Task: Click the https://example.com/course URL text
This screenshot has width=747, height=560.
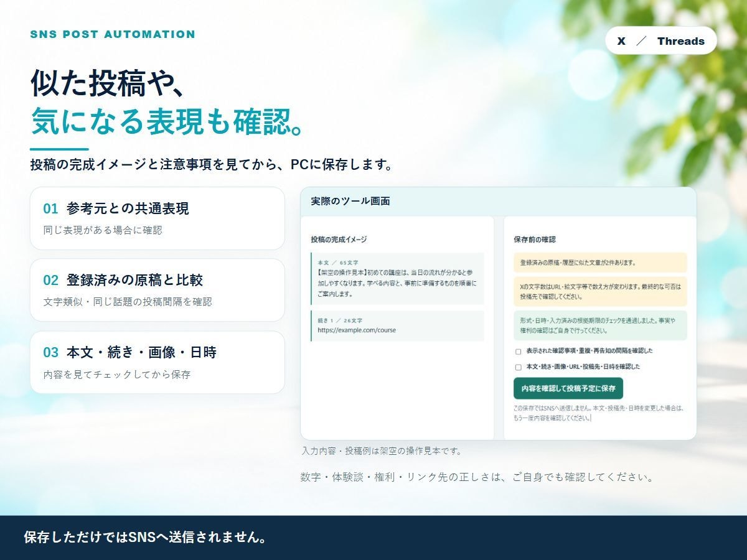Action: click(357, 330)
